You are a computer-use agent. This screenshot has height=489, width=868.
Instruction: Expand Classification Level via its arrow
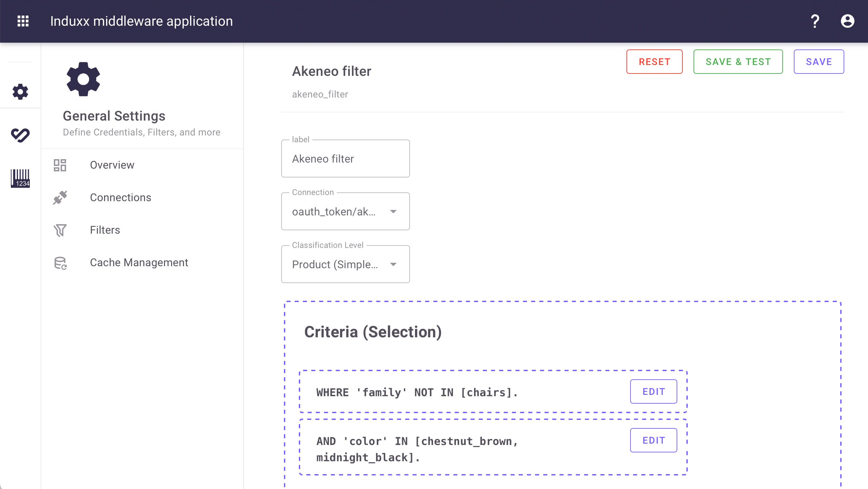(x=393, y=264)
